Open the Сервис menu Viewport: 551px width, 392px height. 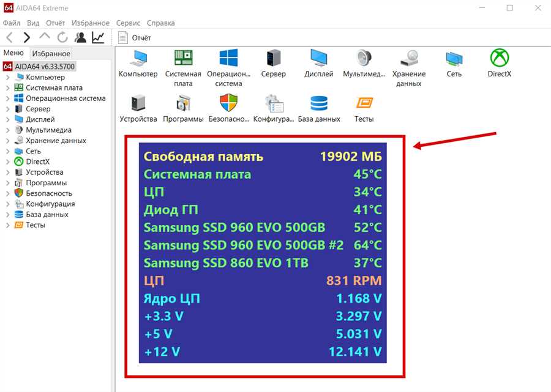(128, 23)
